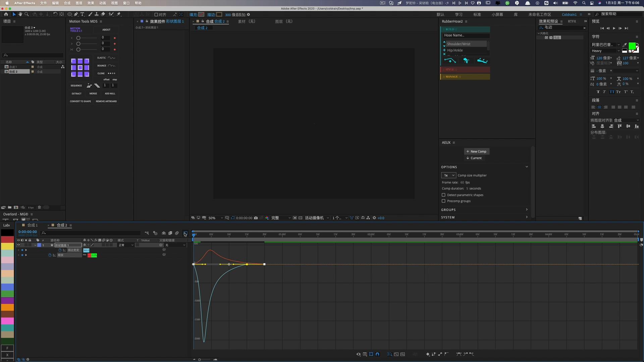Open font weight Heavy dropdown
The image size is (644, 362).
point(605,51)
